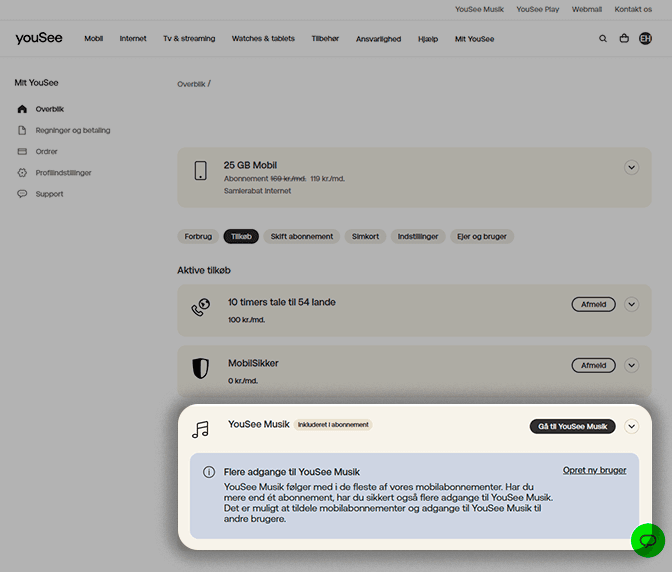Follow the Opret ny bruger link

coord(594,470)
